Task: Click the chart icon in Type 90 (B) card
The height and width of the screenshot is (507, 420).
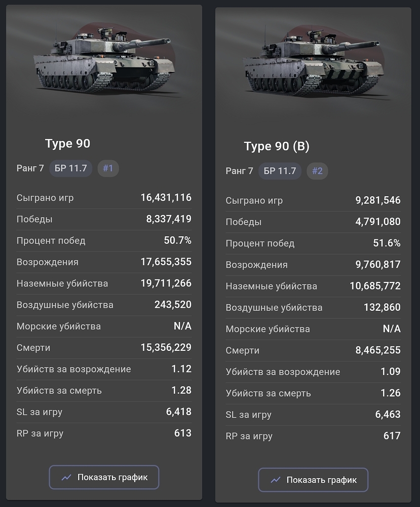Action: pyautogui.click(x=275, y=480)
